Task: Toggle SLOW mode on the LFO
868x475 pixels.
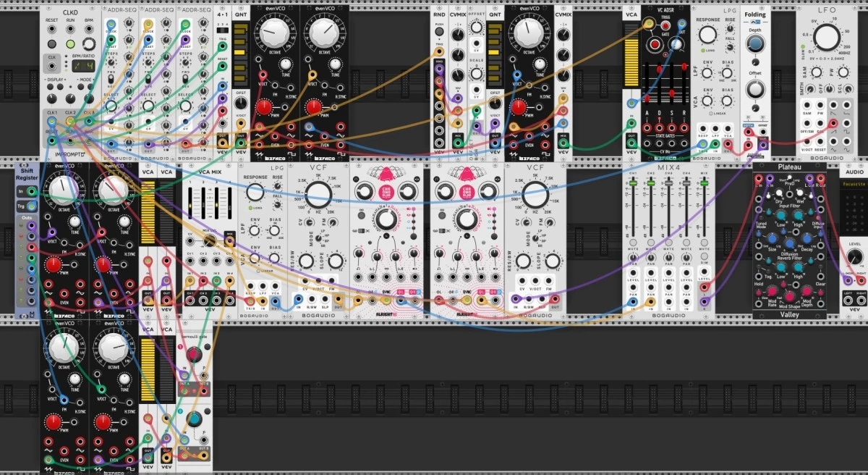Action: [802, 46]
